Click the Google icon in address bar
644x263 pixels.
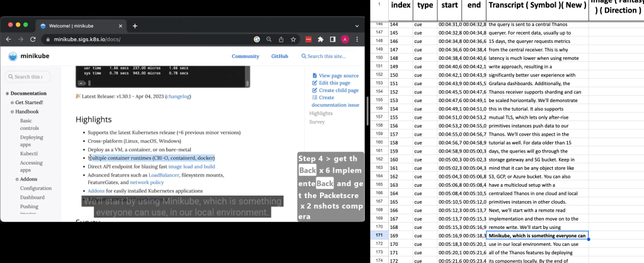256,40
